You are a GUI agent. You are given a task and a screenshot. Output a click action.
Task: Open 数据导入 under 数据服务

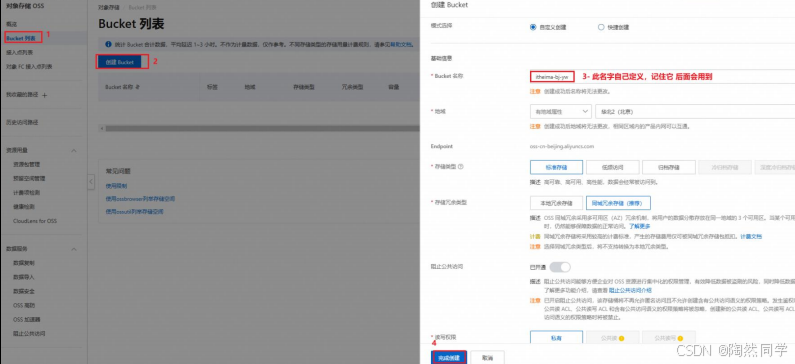click(x=24, y=277)
